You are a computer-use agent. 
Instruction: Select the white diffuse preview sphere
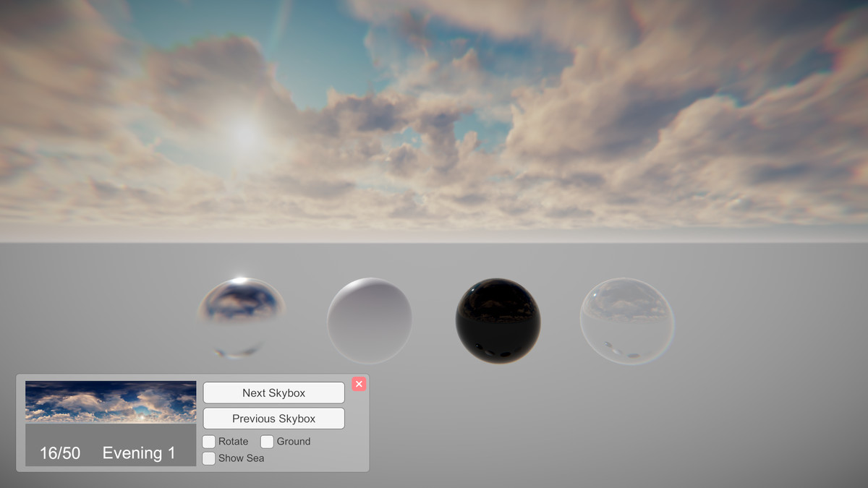click(x=370, y=318)
